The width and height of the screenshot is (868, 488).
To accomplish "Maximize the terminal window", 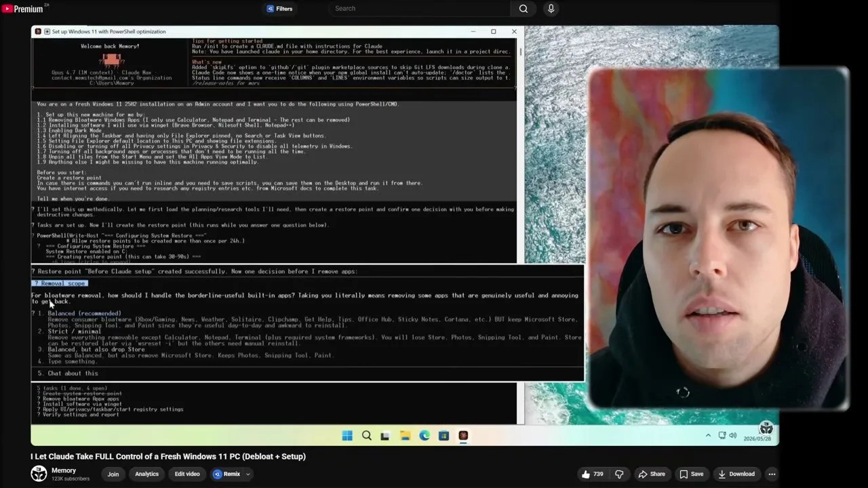I will [494, 32].
